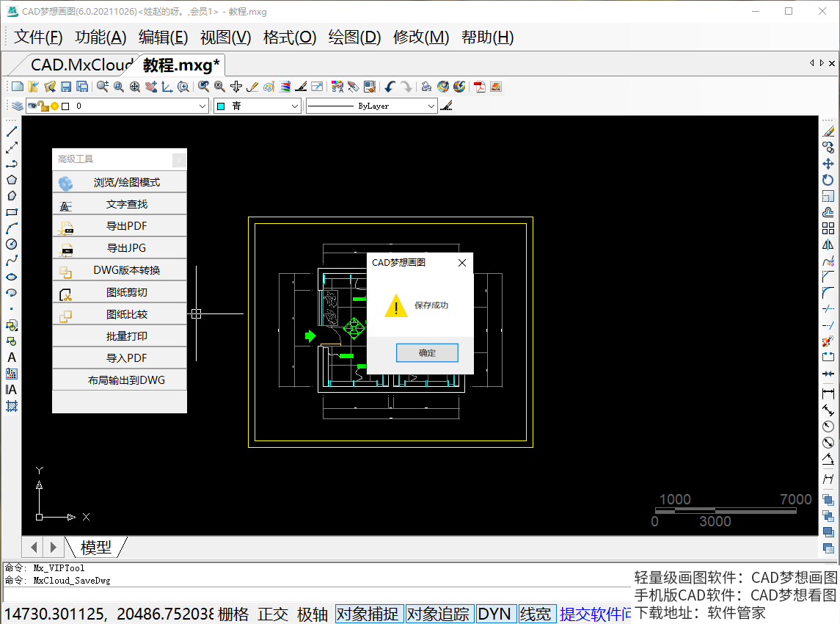Viewport: 840px width, 624px height.
Task: Open the 绘图(D) menu
Action: [354, 37]
